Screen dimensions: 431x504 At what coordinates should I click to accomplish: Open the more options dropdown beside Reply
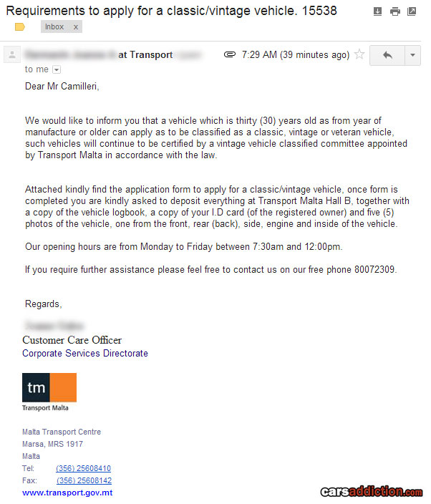pos(412,55)
